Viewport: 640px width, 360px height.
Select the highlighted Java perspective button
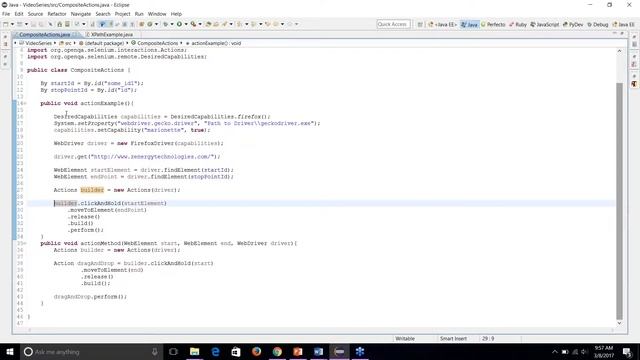point(469,24)
